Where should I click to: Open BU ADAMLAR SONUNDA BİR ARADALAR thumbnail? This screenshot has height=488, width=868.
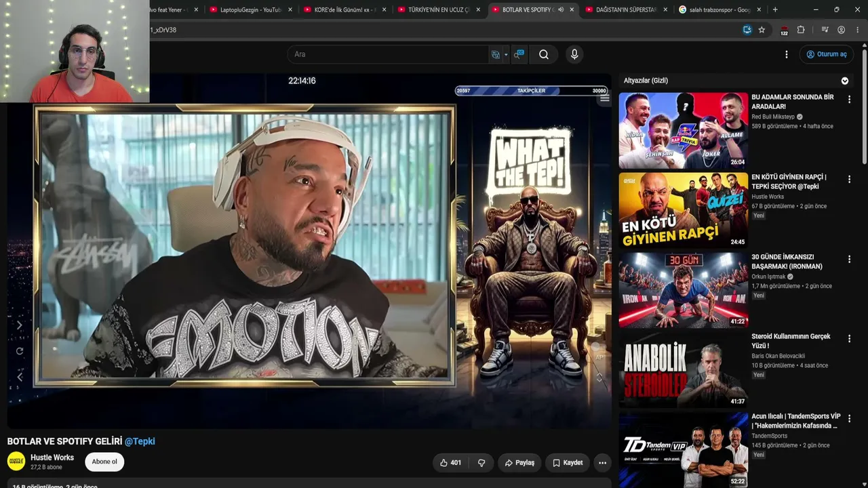(x=684, y=131)
